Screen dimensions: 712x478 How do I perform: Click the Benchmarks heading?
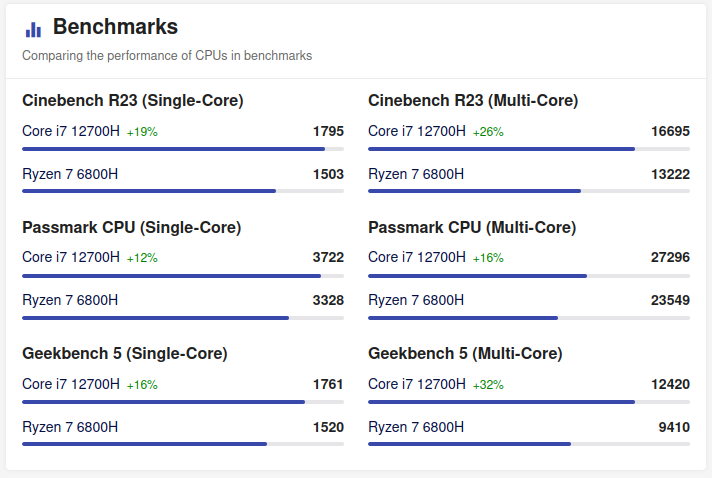click(x=115, y=27)
